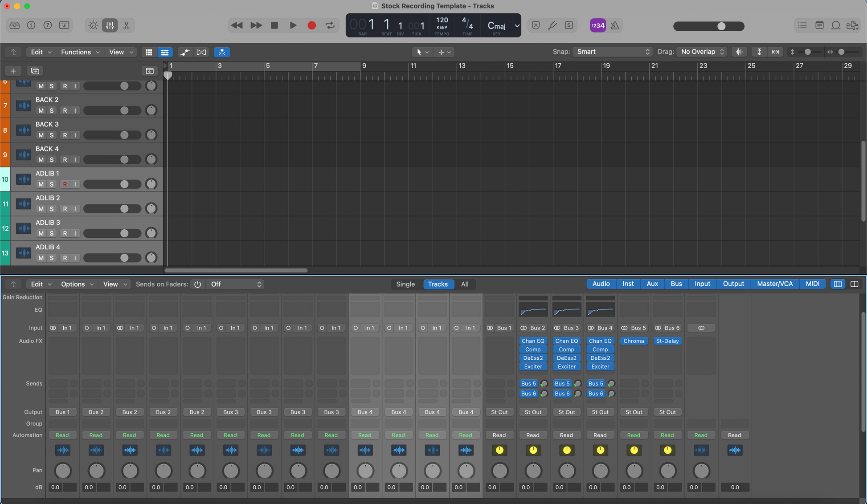Disable record arm on ADLIB 1
Viewport: 867px width, 504px height.
(x=65, y=184)
